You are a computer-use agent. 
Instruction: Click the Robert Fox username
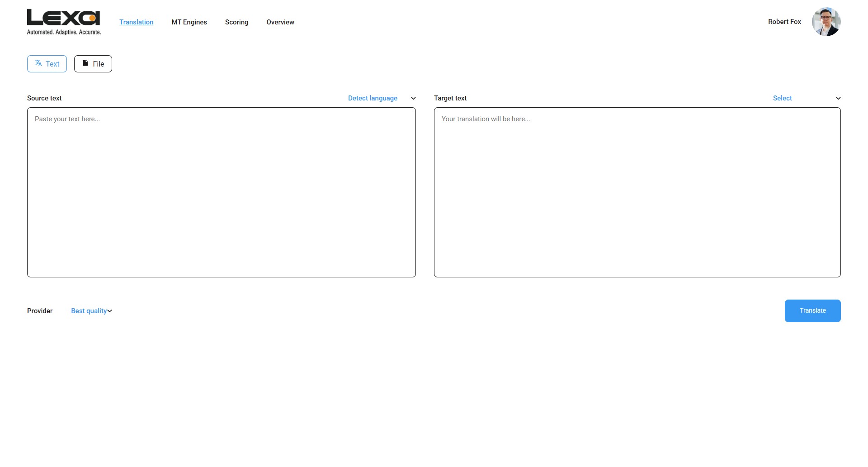coord(784,22)
